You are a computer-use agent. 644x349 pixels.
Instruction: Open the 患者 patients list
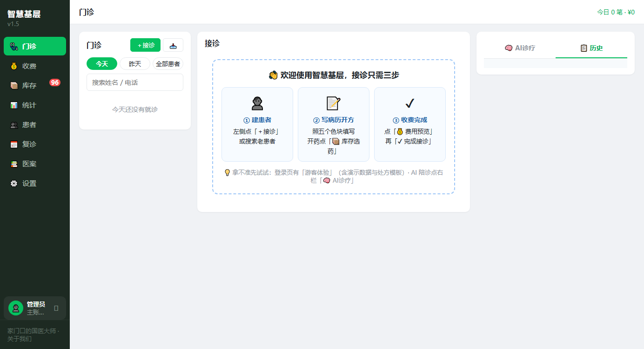35,124
